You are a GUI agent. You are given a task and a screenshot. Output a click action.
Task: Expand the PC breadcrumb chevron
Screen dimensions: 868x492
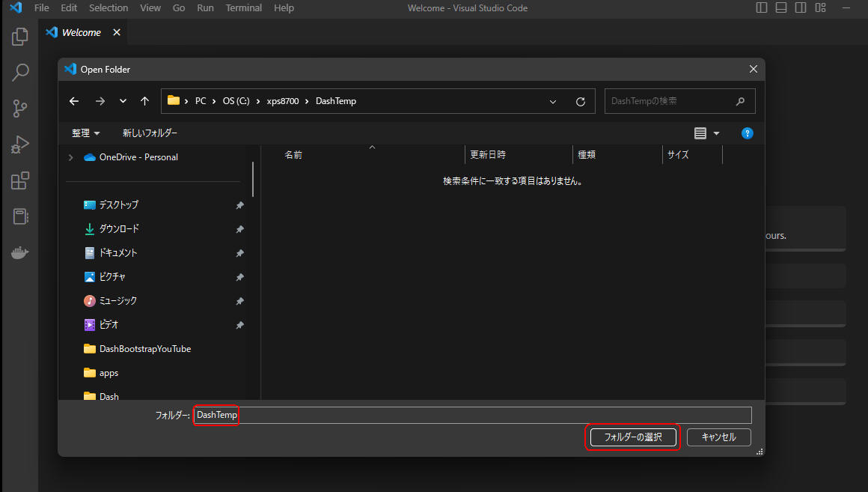(x=214, y=101)
